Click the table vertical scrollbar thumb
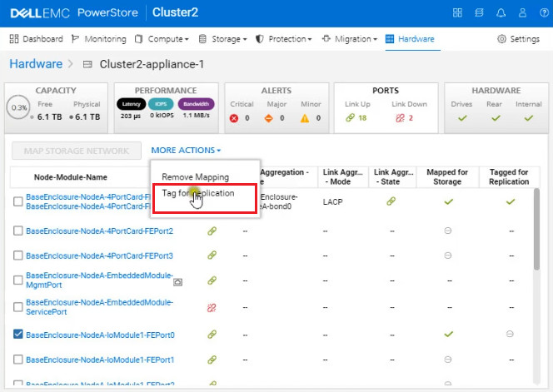This screenshot has width=553, height=392. (x=537, y=229)
